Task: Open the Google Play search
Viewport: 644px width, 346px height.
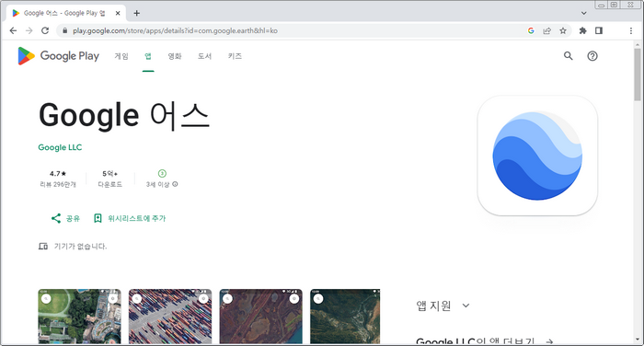Action: coord(568,56)
